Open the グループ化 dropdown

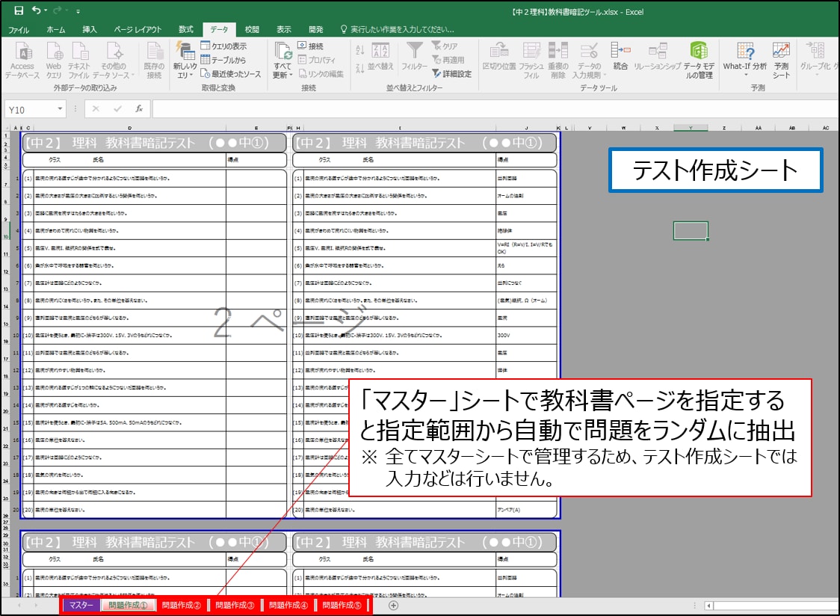click(815, 59)
